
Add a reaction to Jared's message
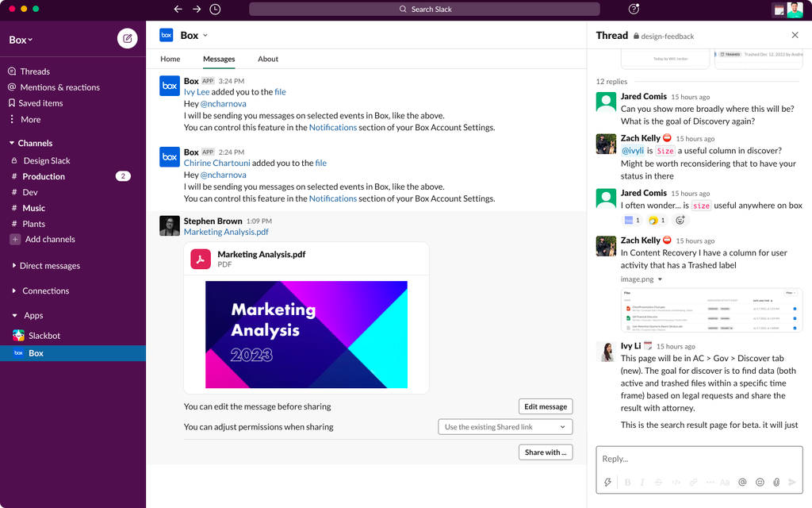(680, 221)
